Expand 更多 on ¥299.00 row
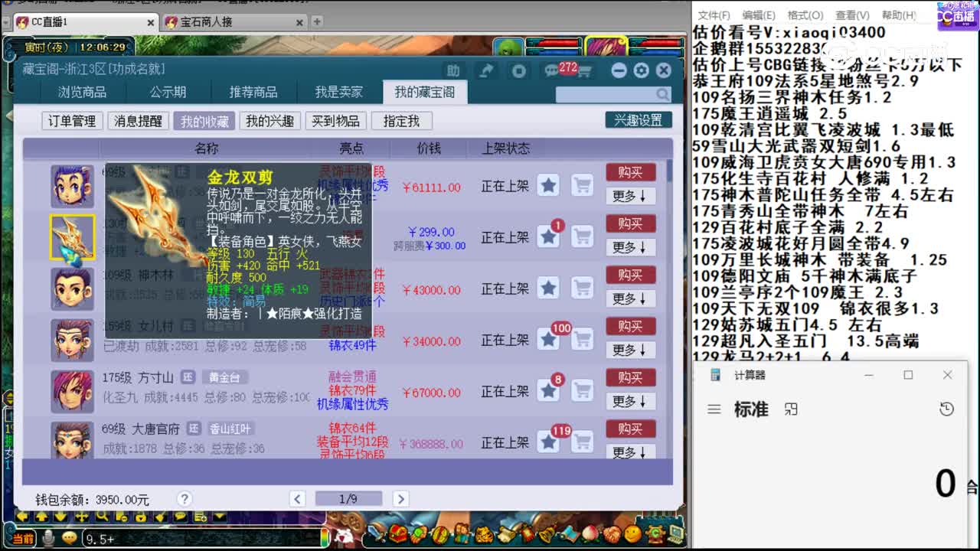The width and height of the screenshot is (980, 551). 630,248
